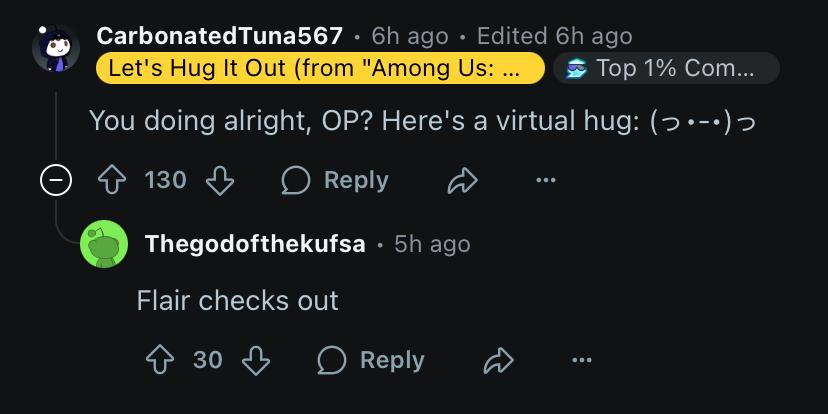The height and width of the screenshot is (414, 828).
Task: Upvote CarbonatedTuna567's comment
Action: point(112,180)
